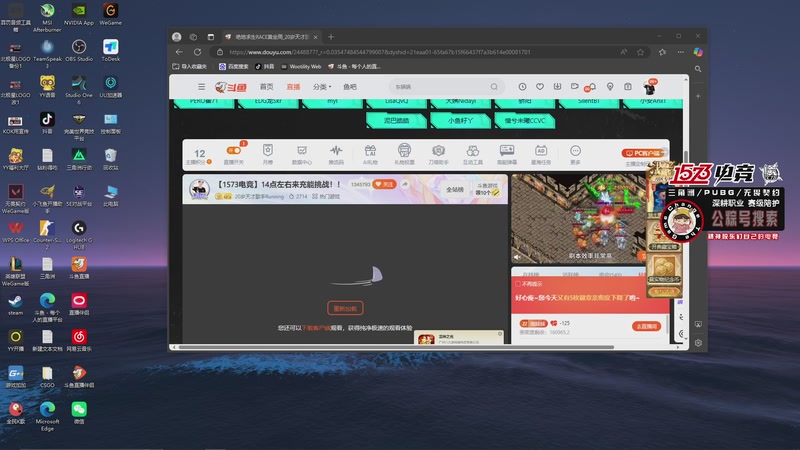Open steam desktop icon

tap(15, 305)
